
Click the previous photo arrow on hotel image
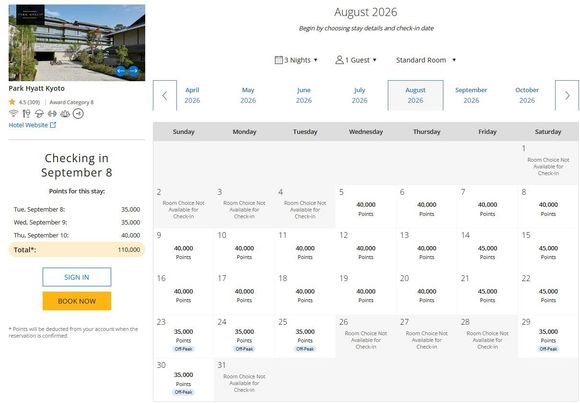(121, 71)
